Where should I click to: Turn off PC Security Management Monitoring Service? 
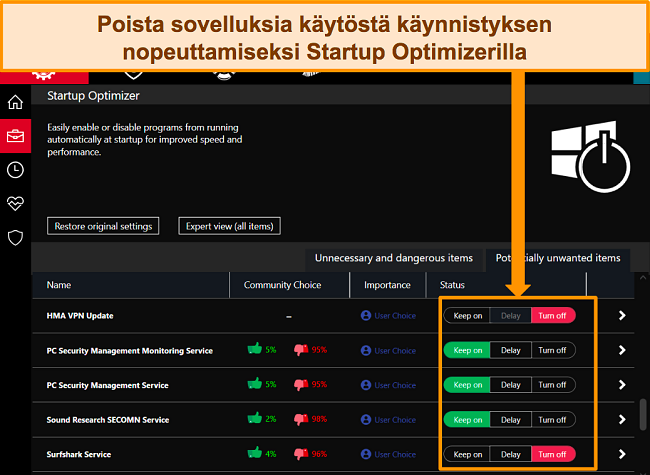click(553, 350)
